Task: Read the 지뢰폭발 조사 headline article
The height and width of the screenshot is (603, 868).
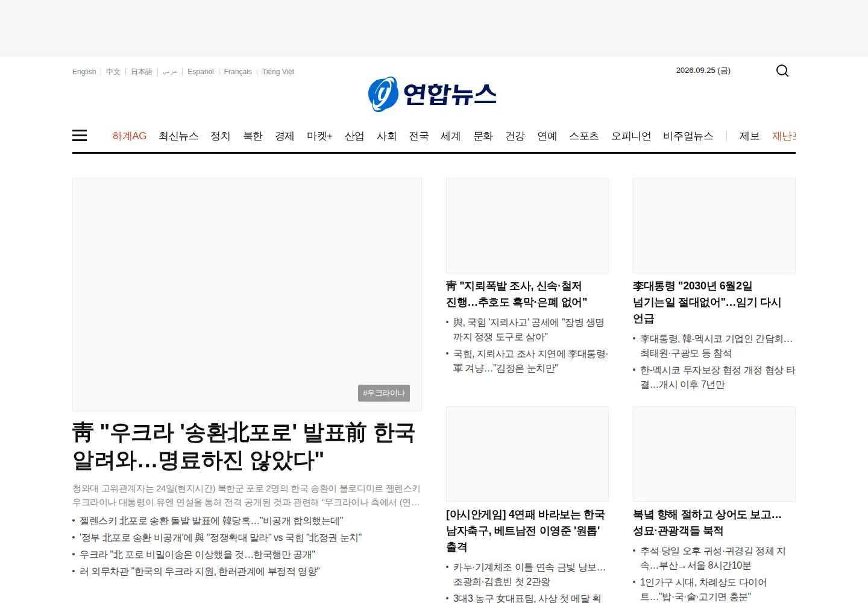Action: point(517,294)
